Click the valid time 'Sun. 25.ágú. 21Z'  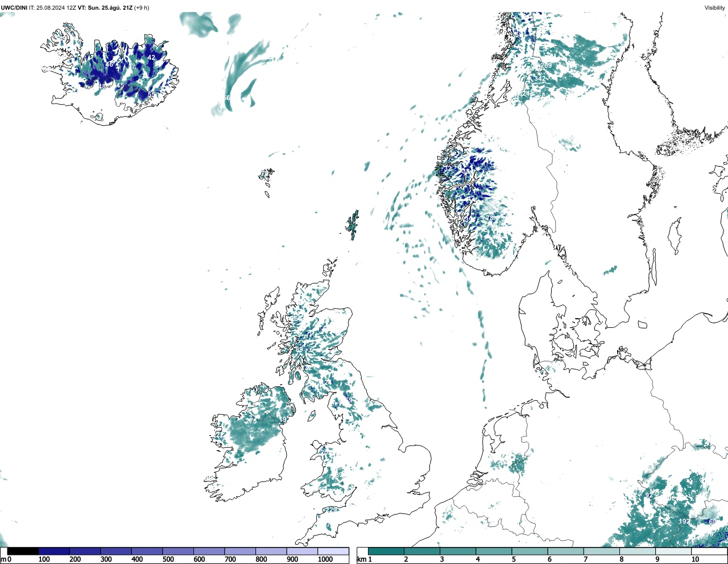pyautogui.click(x=110, y=7)
